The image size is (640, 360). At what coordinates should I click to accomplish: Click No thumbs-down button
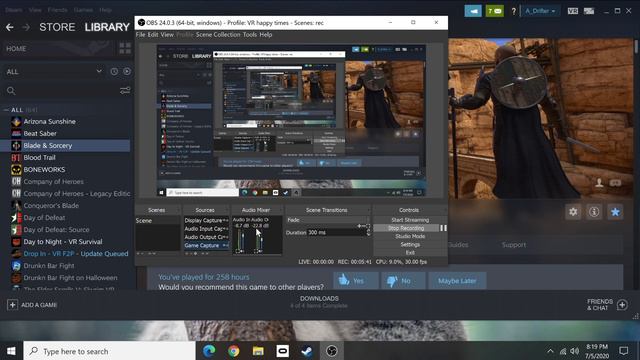click(x=403, y=281)
